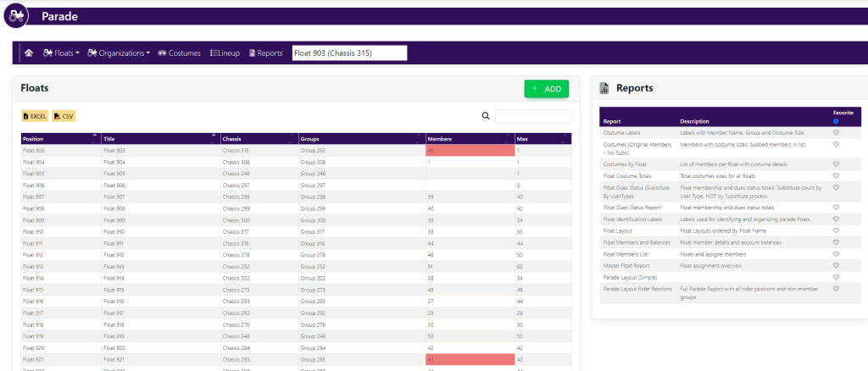Sort the table by Chassis header
Screen dimensions: 868x371
[258, 139]
